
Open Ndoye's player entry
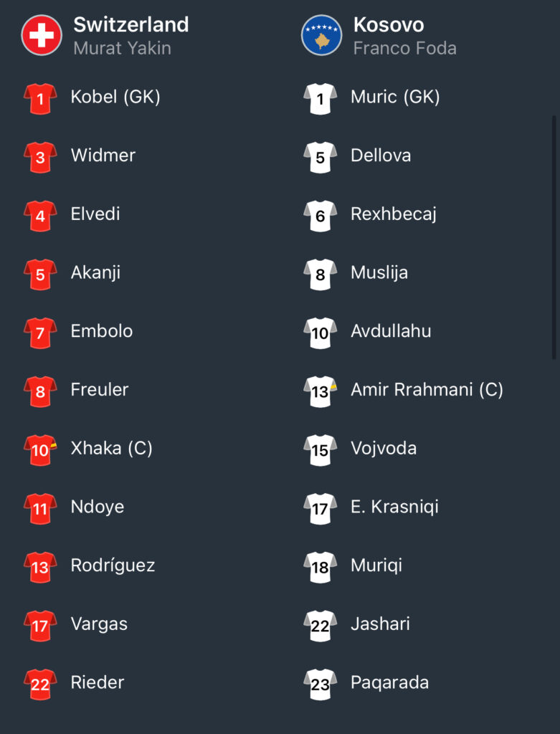click(x=98, y=507)
